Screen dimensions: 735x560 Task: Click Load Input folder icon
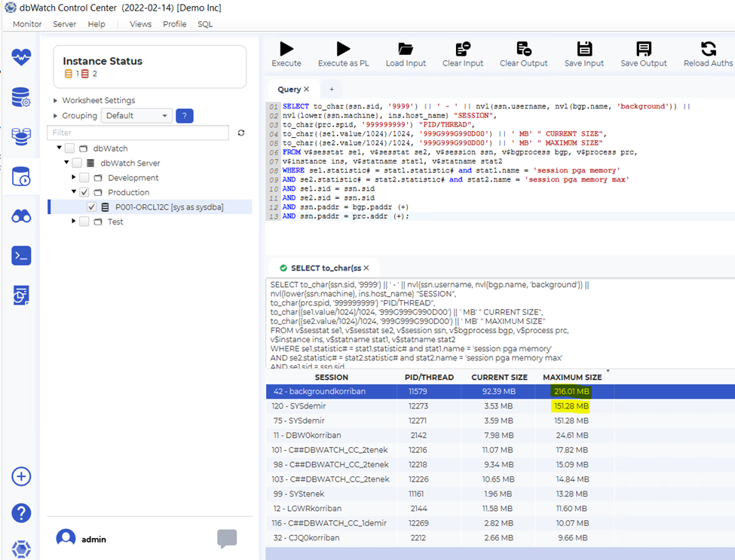pyautogui.click(x=406, y=54)
